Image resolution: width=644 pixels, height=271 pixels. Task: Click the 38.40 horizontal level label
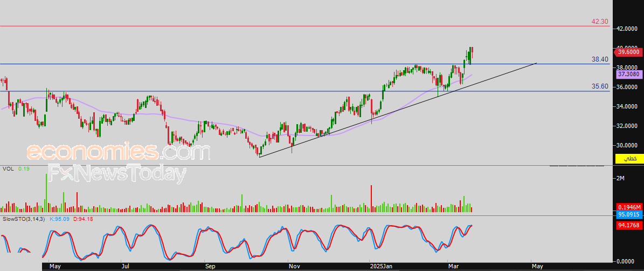pos(600,59)
